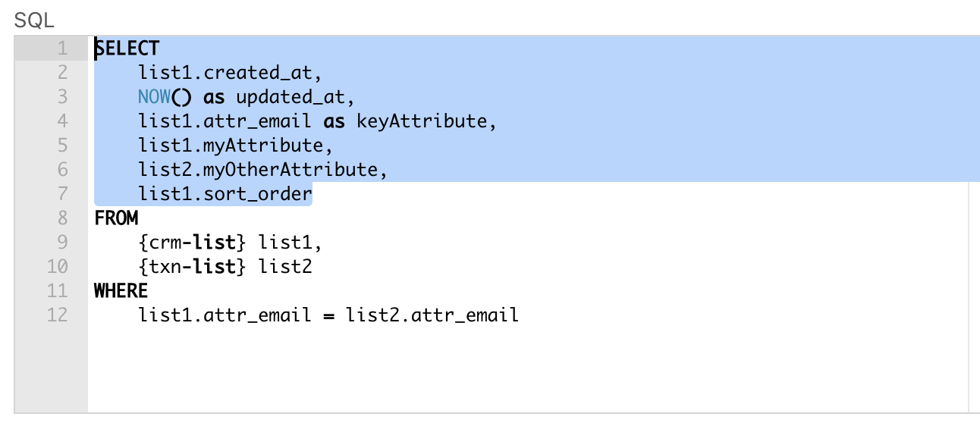
Task: Click line number 1 in gutter
Action: [63, 49]
